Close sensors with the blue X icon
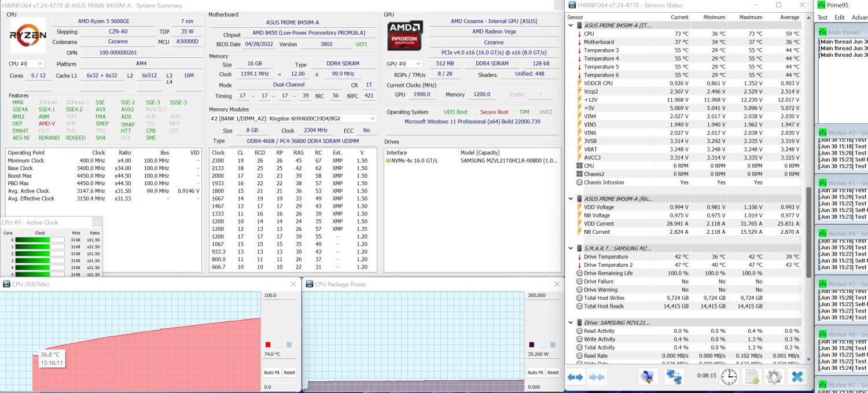The height and width of the screenshot is (393, 868). pyautogui.click(x=797, y=377)
